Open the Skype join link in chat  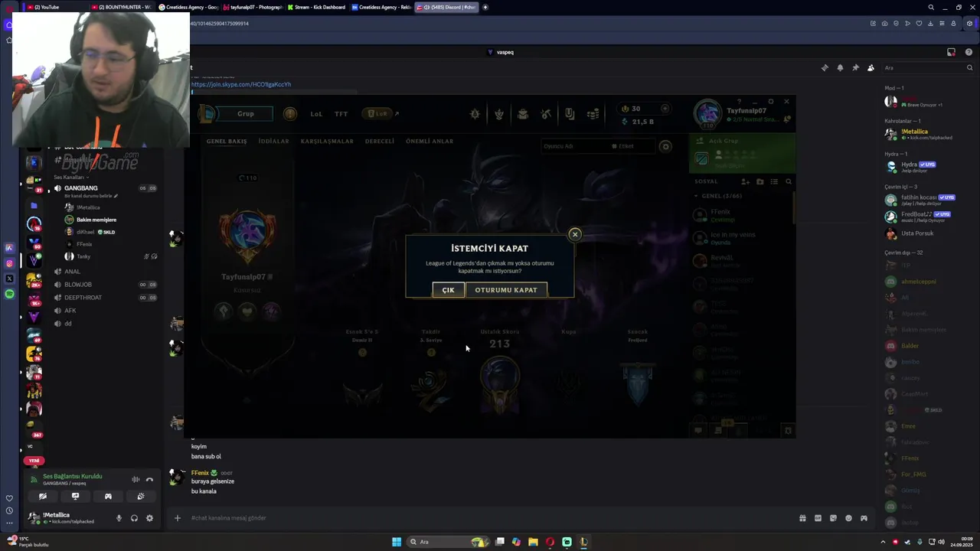pyautogui.click(x=241, y=84)
